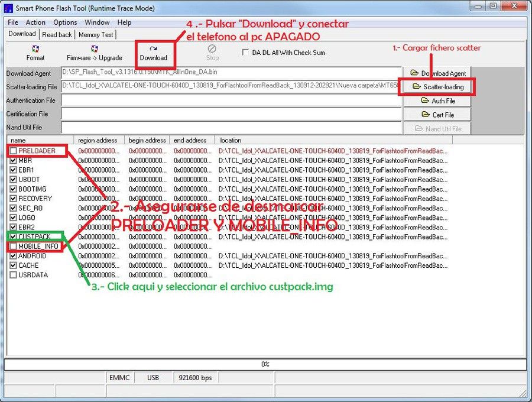Screen dimensions: 532x402
Task: Click the EMMC status bar entry
Action: 120,378
